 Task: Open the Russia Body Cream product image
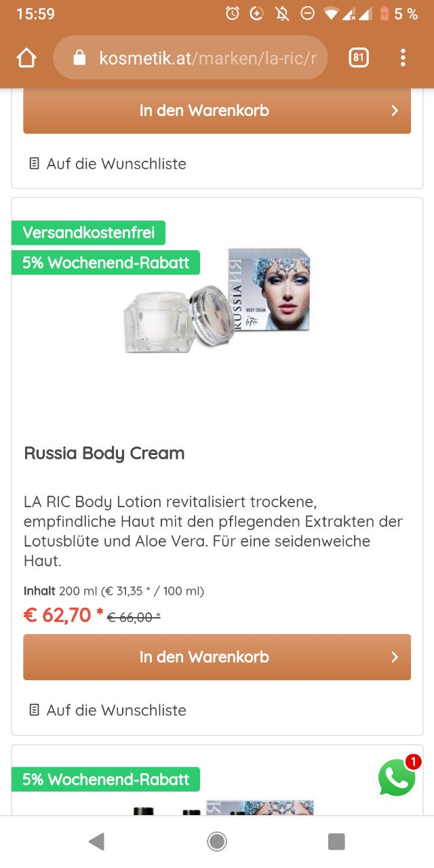click(217, 300)
